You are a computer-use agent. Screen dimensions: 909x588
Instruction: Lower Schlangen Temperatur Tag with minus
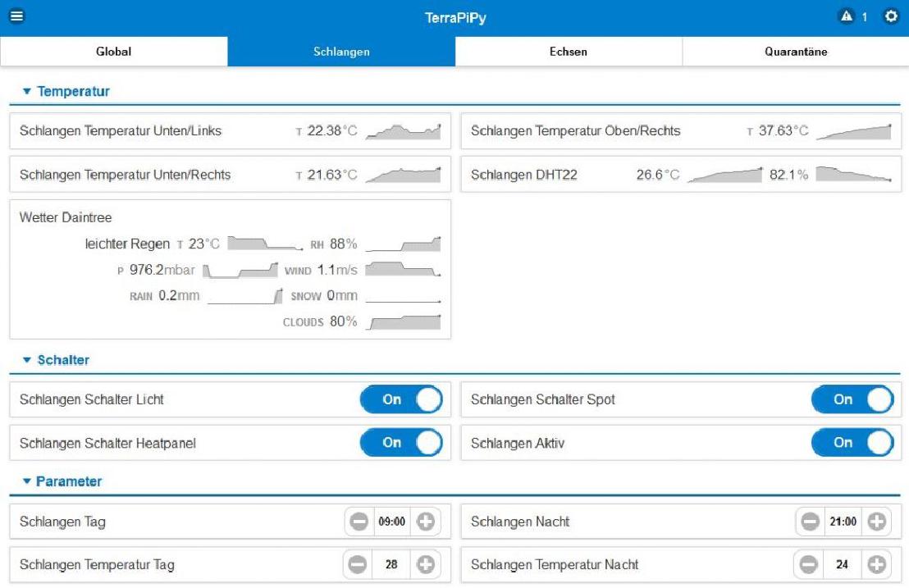tap(358, 564)
